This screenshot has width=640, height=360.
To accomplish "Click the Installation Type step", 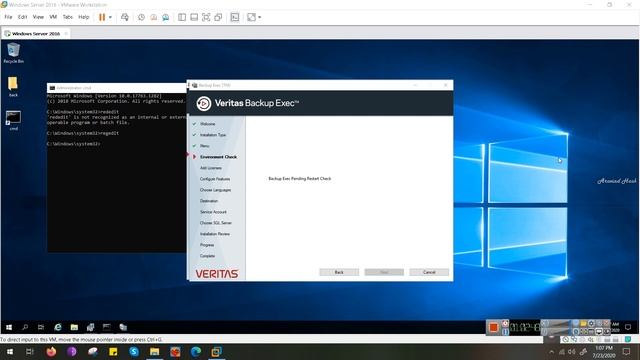I will pos(213,135).
